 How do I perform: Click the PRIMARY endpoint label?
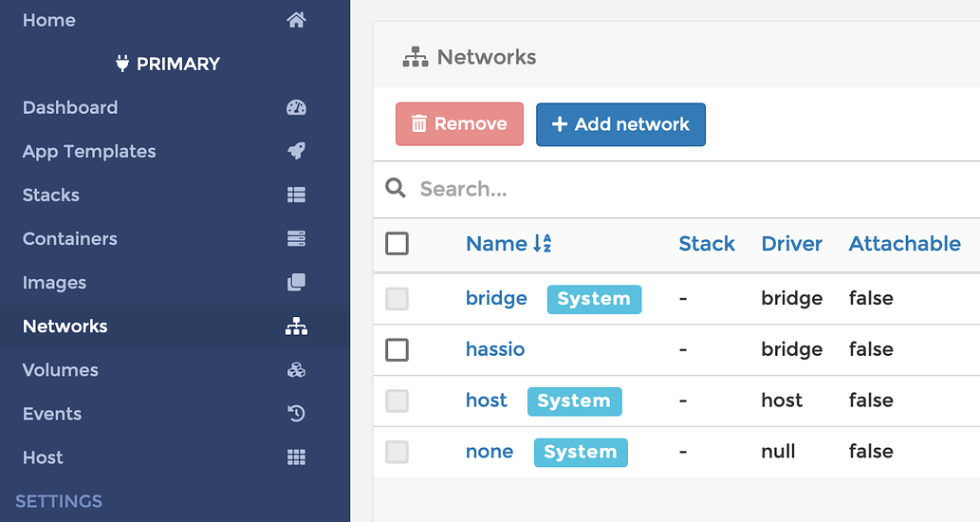pyautogui.click(x=178, y=64)
